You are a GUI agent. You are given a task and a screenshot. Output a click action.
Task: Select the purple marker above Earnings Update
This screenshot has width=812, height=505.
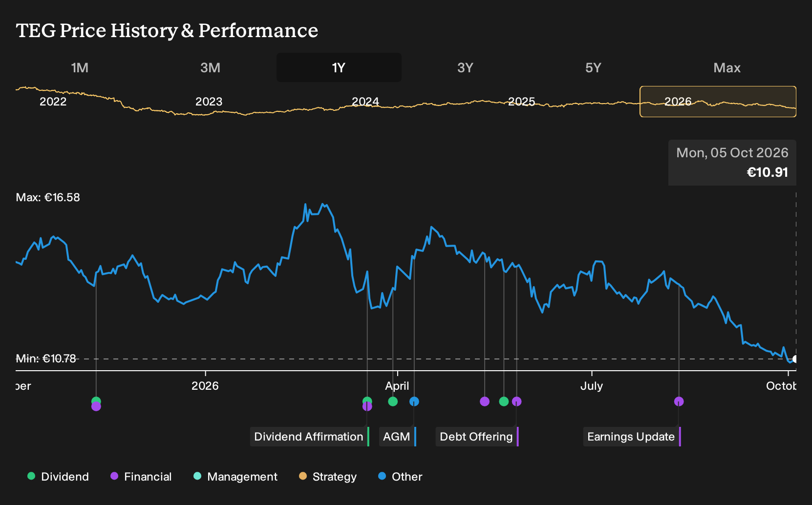[x=679, y=401]
